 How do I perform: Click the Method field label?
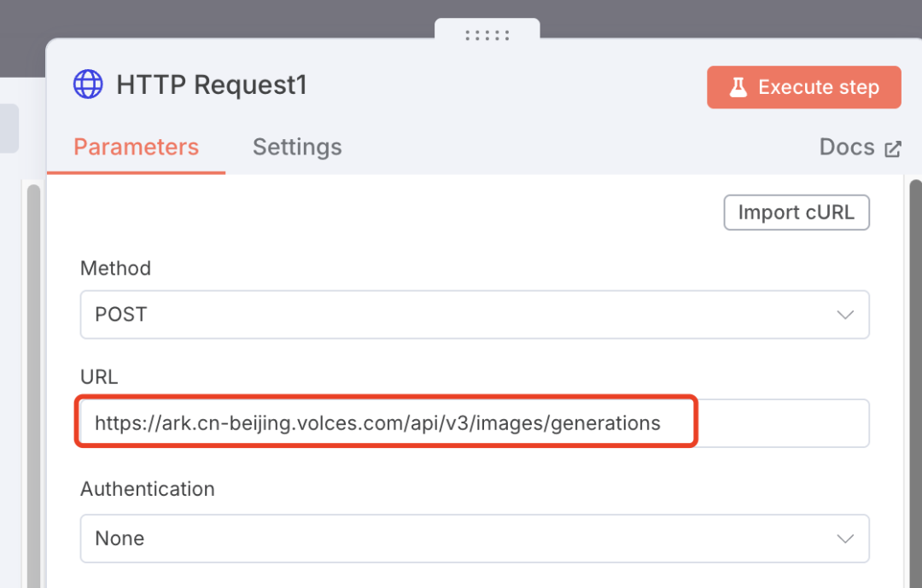115,268
